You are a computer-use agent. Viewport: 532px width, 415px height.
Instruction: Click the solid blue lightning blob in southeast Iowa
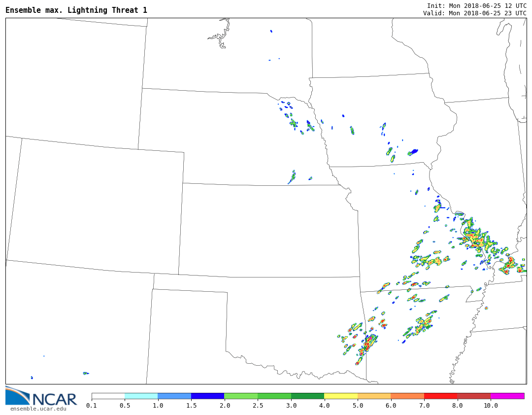point(414,152)
